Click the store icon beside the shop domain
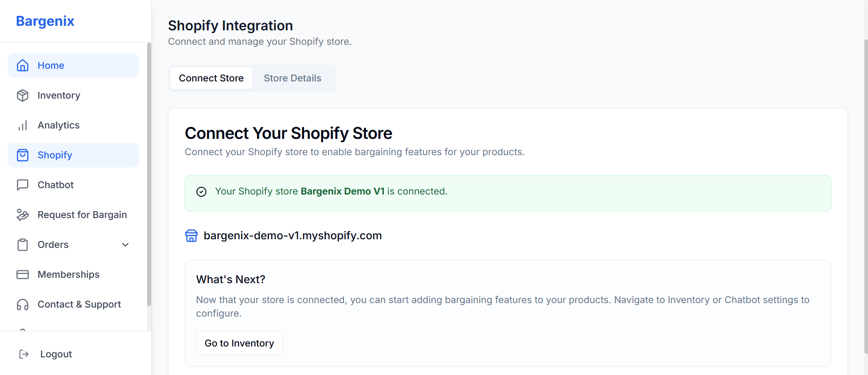The image size is (868, 375). [x=191, y=236]
